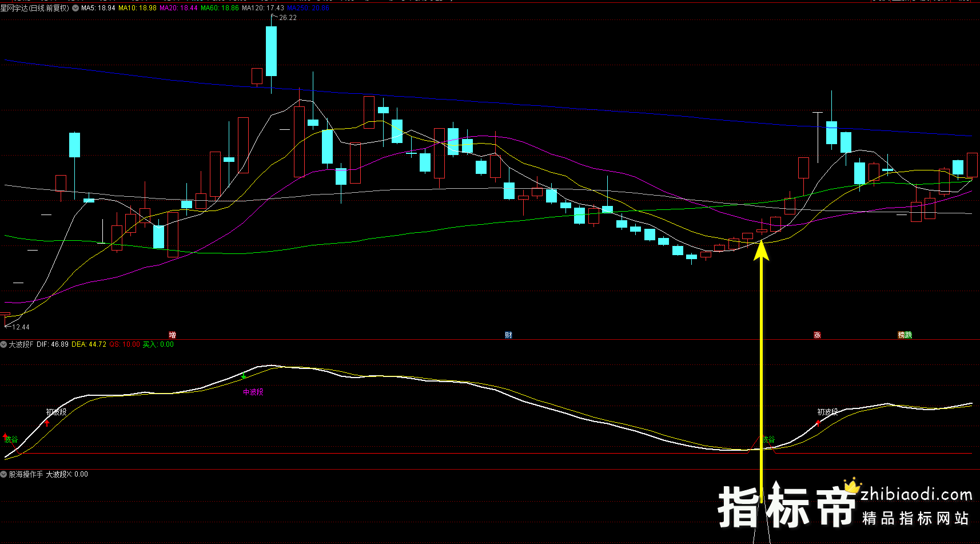Click the 买入: 0.00 value
This screenshot has width=980, height=544.
pos(158,344)
